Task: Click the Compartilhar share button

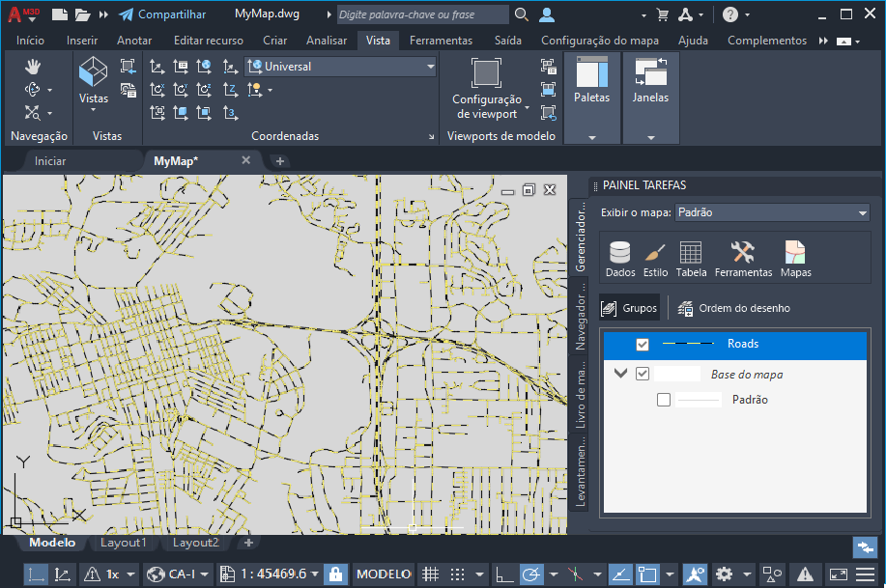Action: click(162, 14)
